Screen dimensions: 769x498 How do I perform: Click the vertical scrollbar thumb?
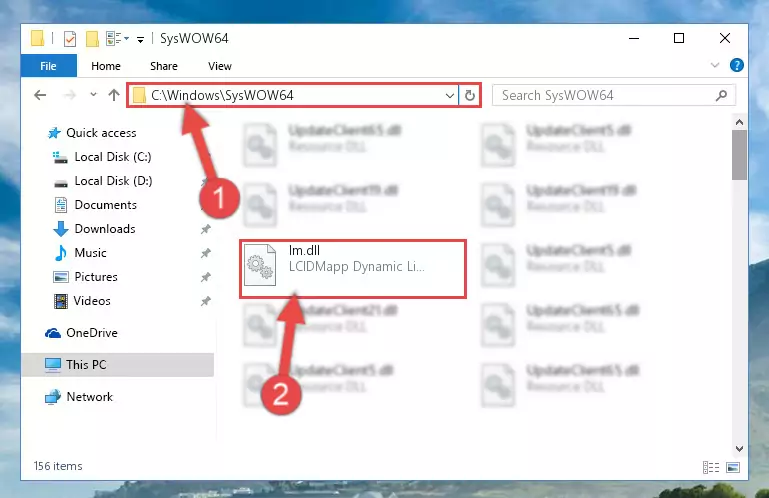coord(739,155)
